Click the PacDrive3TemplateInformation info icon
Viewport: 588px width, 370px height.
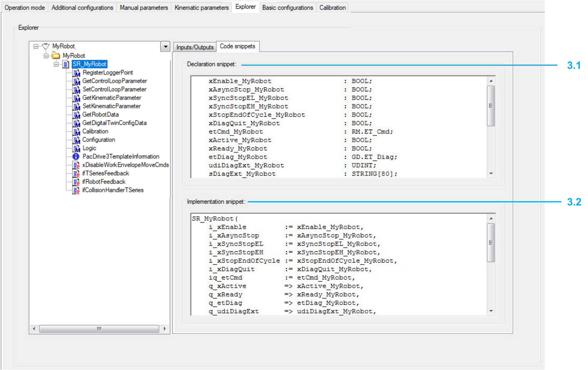(x=76, y=157)
